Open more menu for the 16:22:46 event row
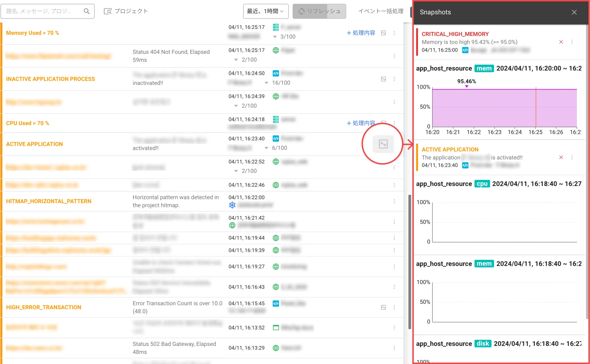Screen dimensions: 590x364 click(394, 185)
